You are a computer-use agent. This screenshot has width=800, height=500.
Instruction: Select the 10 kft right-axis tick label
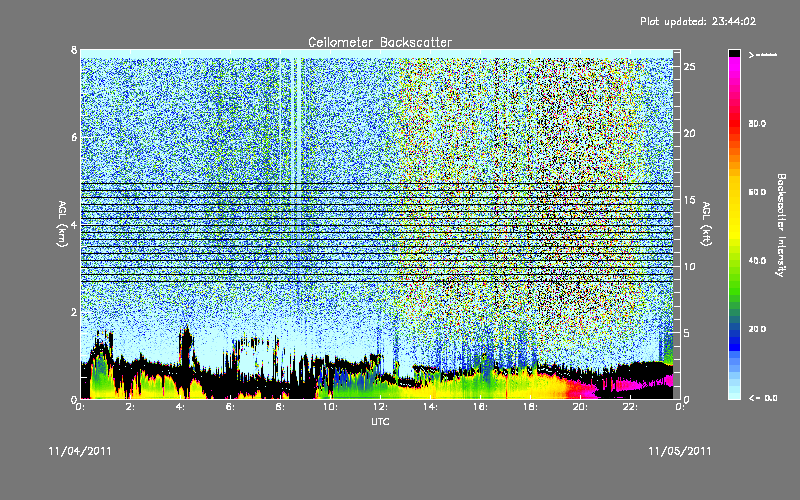tap(689, 266)
